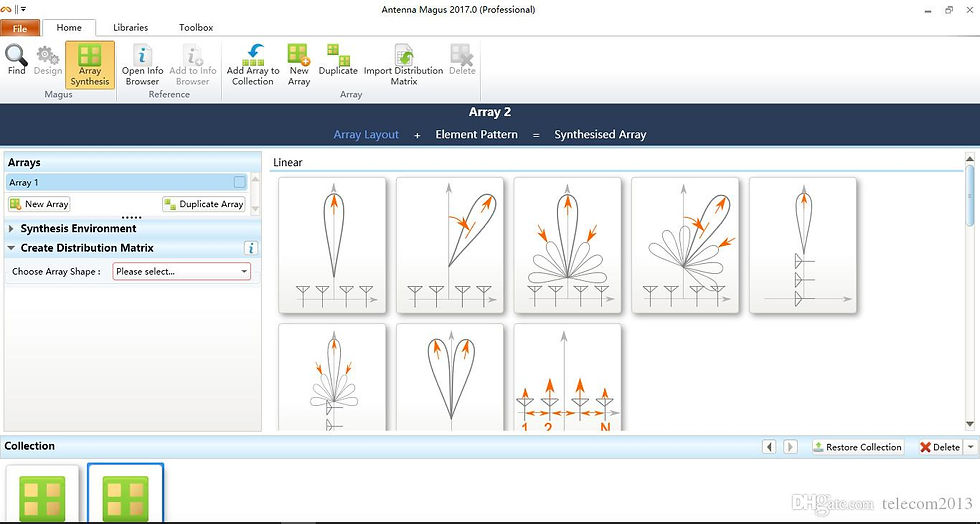Activate the Array Synthesis mode

pos(90,64)
